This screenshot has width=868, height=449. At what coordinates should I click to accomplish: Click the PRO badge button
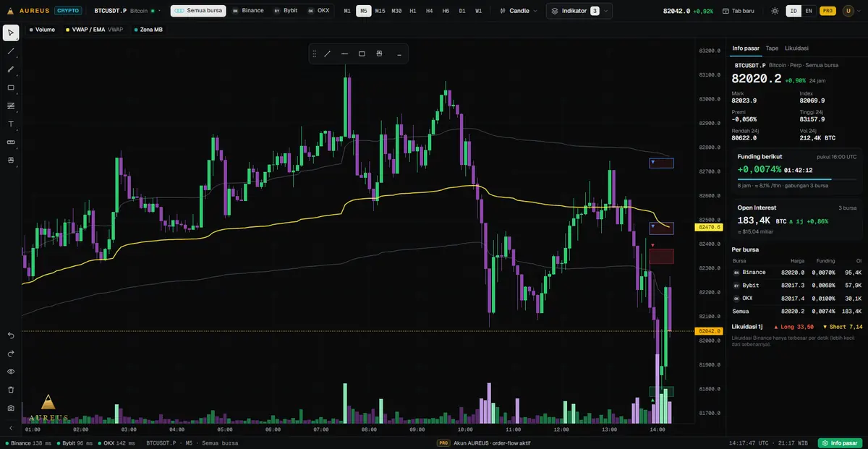(827, 11)
